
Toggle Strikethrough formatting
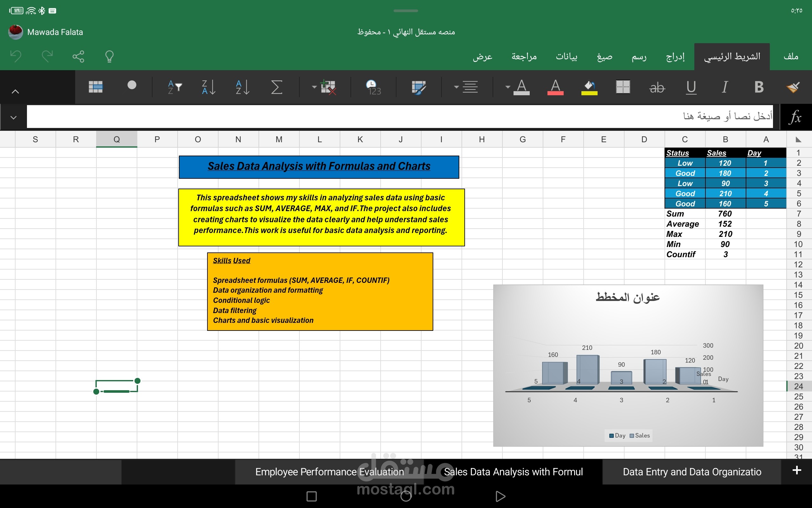click(x=657, y=88)
